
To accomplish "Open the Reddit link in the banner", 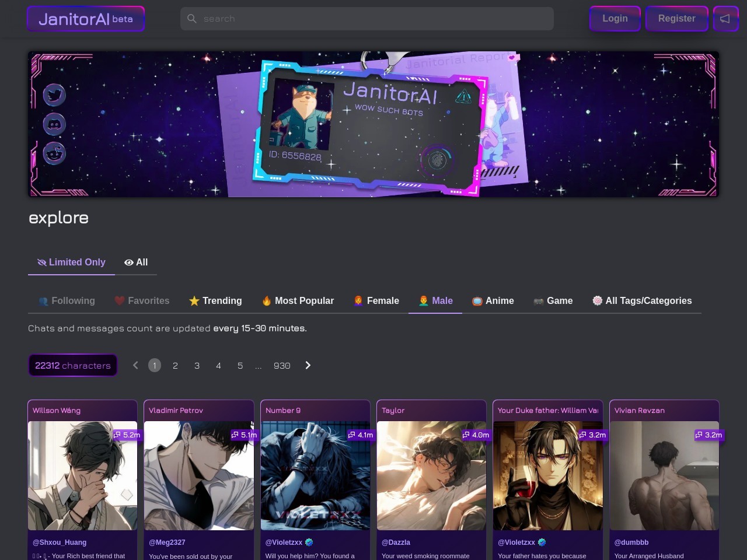I will (54, 153).
